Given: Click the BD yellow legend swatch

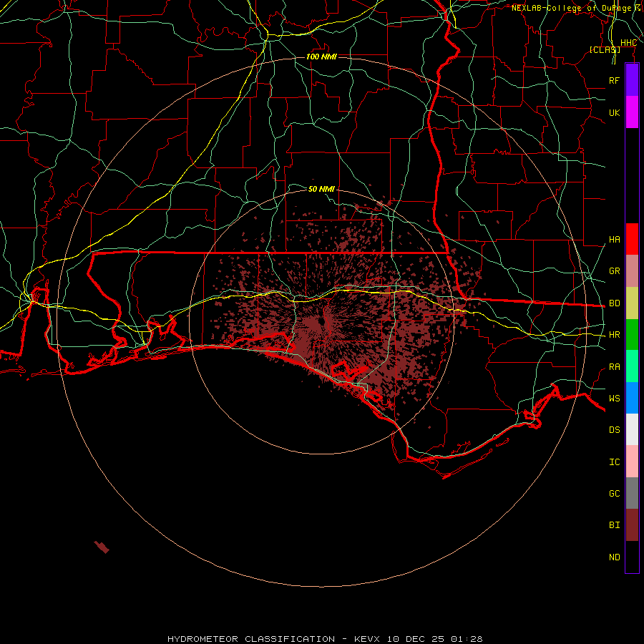Looking at the screenshot, I should pyautogui.click(x=632, y=303).
